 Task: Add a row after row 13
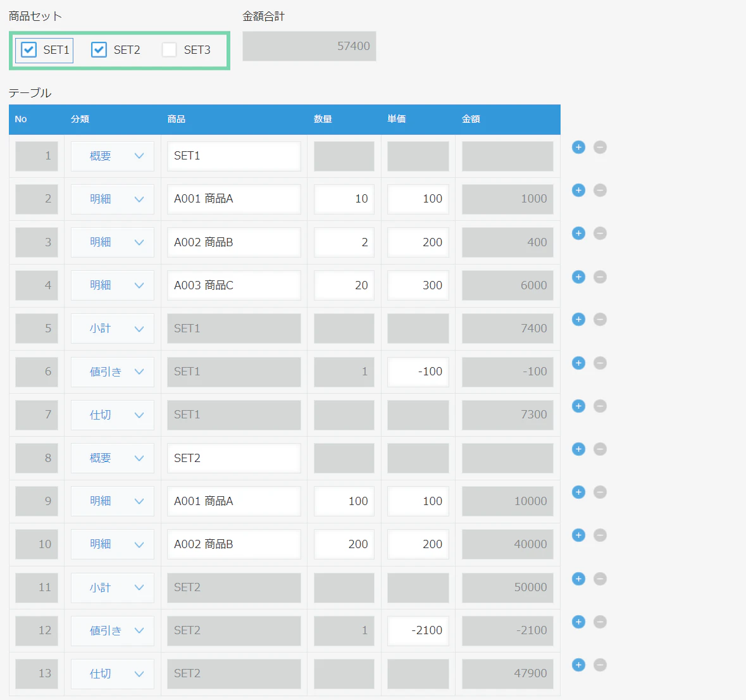pos(578,665)
